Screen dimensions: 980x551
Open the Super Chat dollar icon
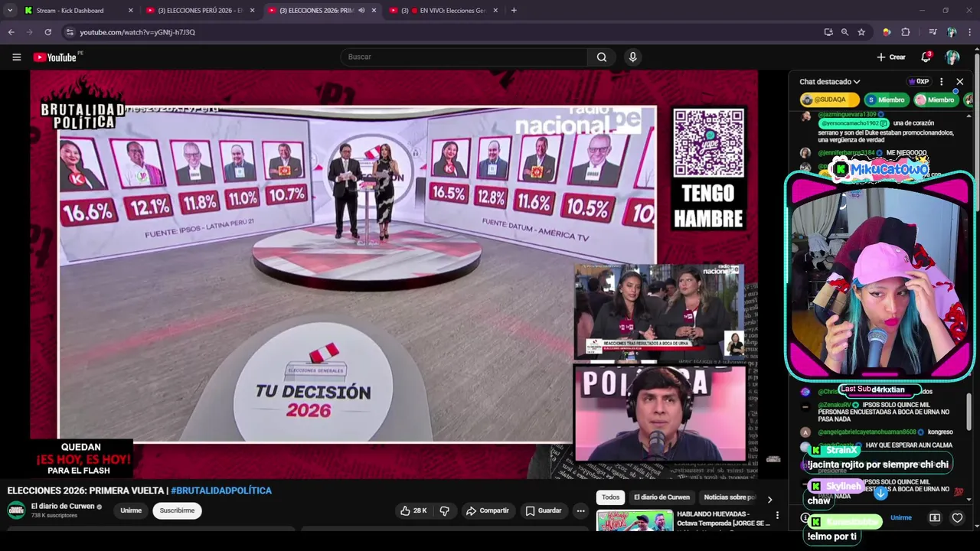click(935, 518)
